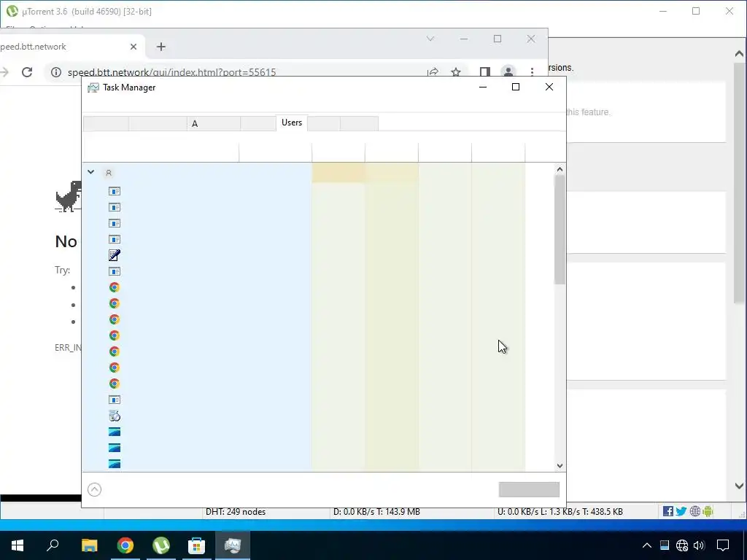
Task: Open network globe icon in system tray
Action: [x=682, y=545]
